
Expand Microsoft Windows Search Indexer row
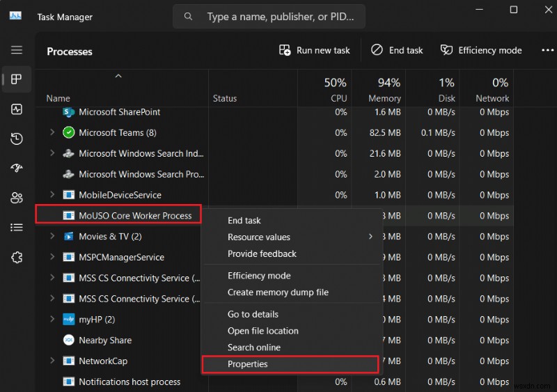pyautogui.click(x=52, y=152)
